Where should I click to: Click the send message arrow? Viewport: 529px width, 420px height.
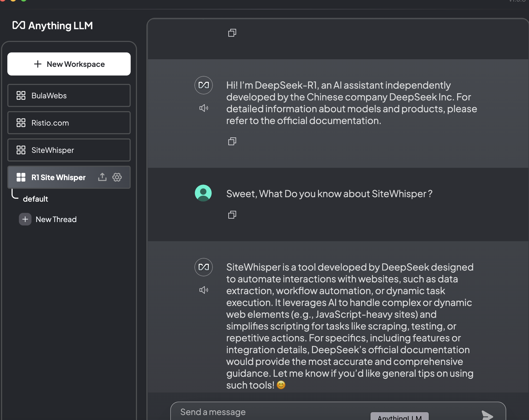(x=487, y=415)
